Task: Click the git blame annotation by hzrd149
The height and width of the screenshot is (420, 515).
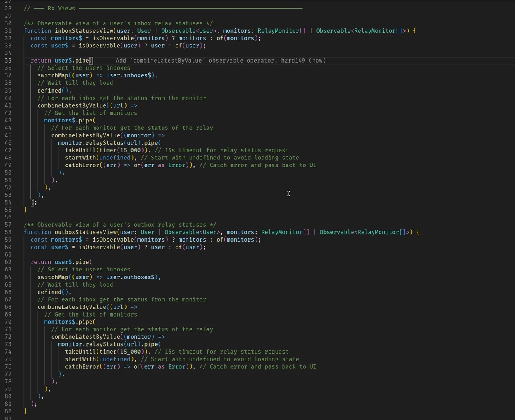Action: [x=220, y=61]
